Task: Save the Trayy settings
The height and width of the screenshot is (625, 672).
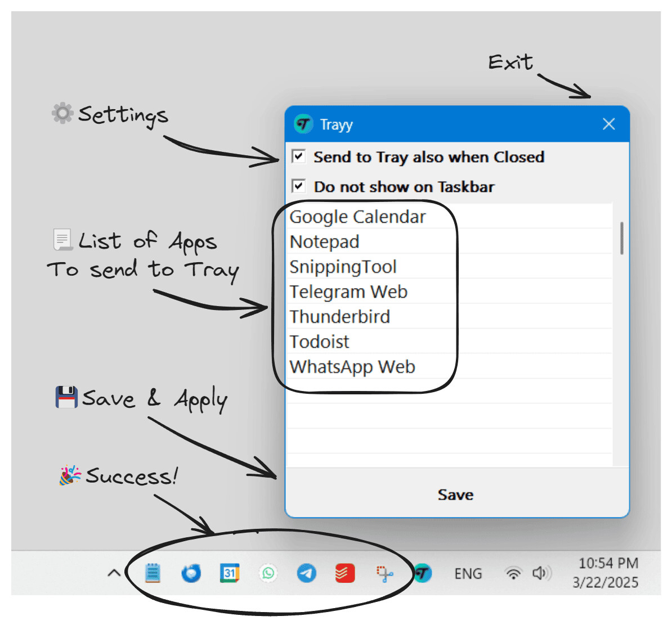Action: tap(456, 495)
